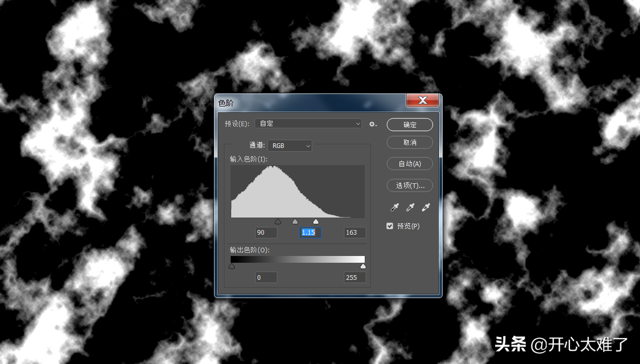Image resolution: width=640 pixels, height=364 pixels.
Task: Click the 确定 button
Action: [410, 125]
